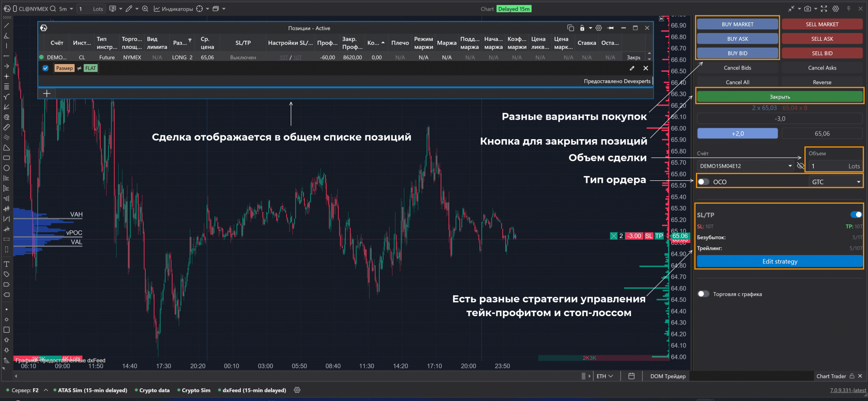Disable the SL/TP toggle switch
The height and width of the screenshot is (401, 868).
[x=856, y=215]
